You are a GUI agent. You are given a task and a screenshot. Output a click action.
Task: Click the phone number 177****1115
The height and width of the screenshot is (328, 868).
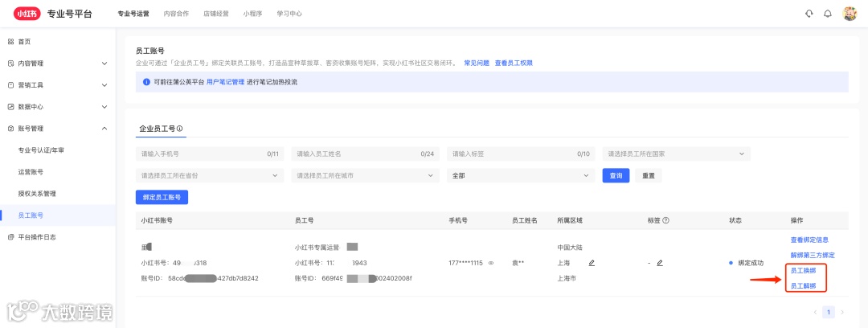click(x=467, y=263)
